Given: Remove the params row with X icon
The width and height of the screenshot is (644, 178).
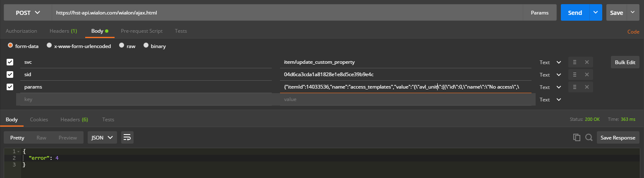Looking at the screenshot, I should (x=587, y=87).
